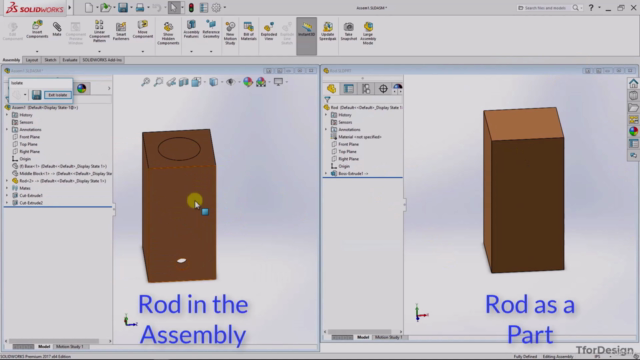Click the Update Speedpak tool
Image resolution: width=640 pixels, height=360 pixels.
[328, 31]
